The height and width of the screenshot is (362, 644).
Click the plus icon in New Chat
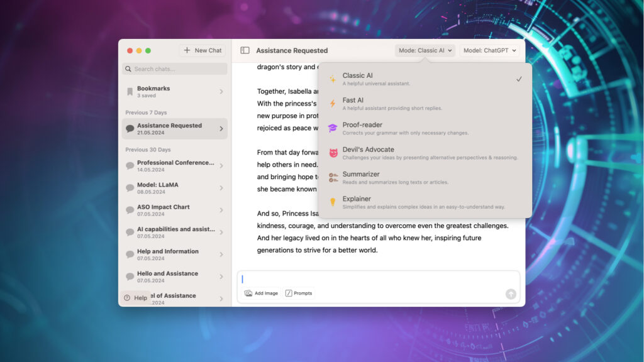pos(187,50)
